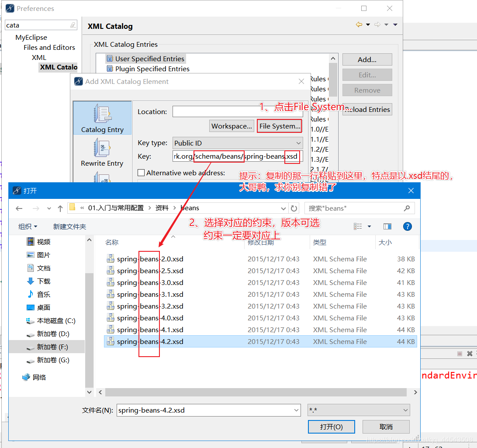Click the 打开(O) button
This screenshot has width=477, height=448.
[331, 427]
